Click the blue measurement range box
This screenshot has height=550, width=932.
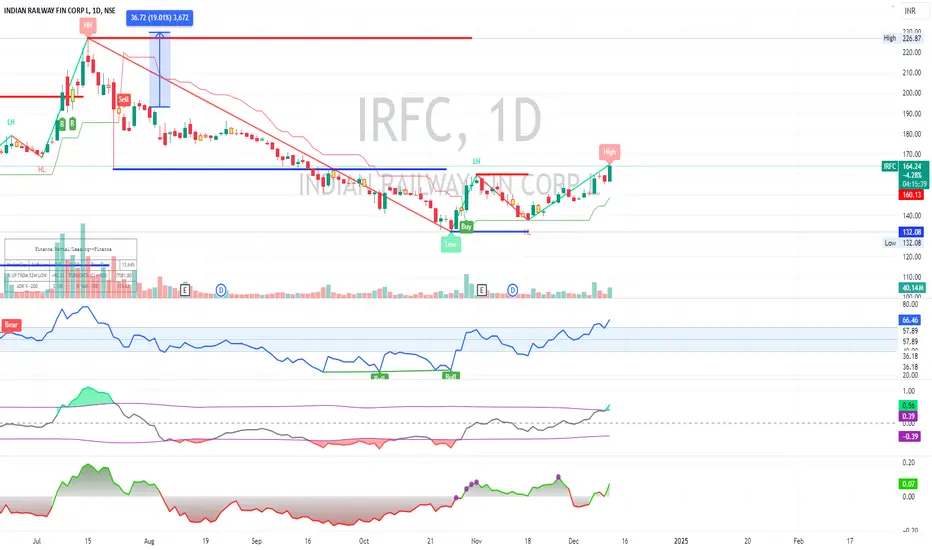tap(159, 70)
